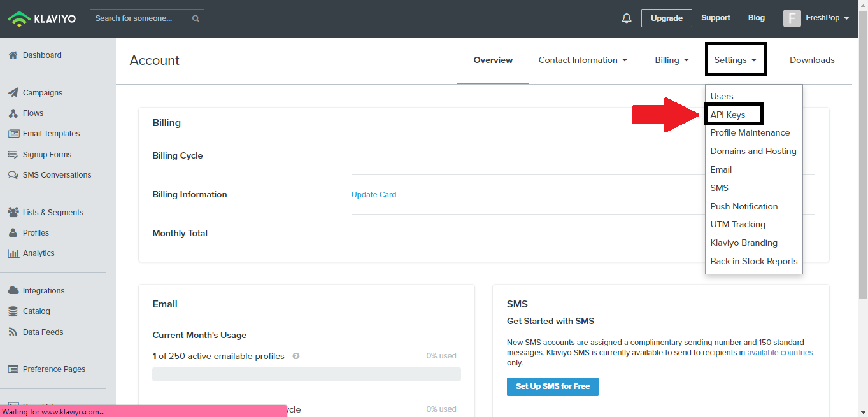This screenshot has height=417, width=868.
Task: Select Back in Stock Reports item
Action: tap(754, 262)
